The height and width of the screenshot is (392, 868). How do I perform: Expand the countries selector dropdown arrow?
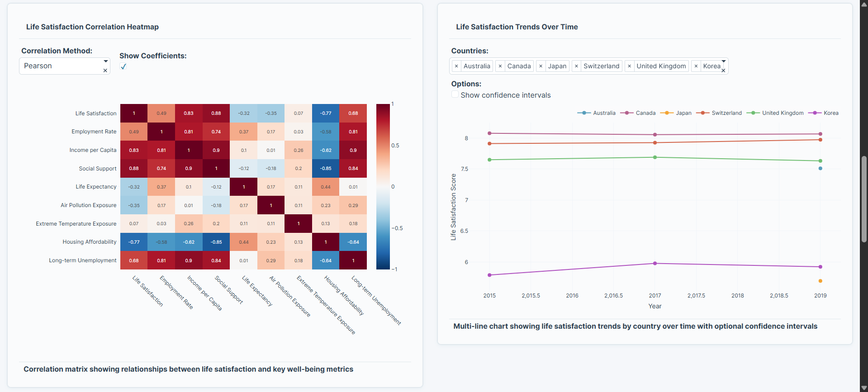point(724,62)
